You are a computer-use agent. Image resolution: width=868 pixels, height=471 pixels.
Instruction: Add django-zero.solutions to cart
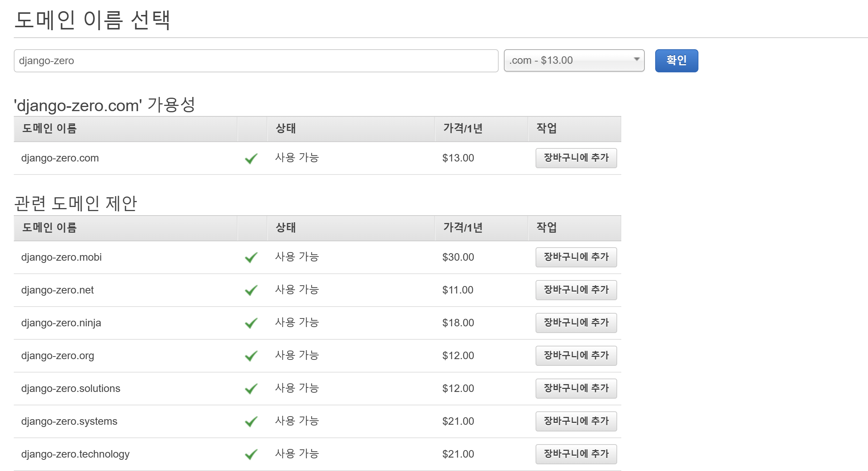(576, 389)
